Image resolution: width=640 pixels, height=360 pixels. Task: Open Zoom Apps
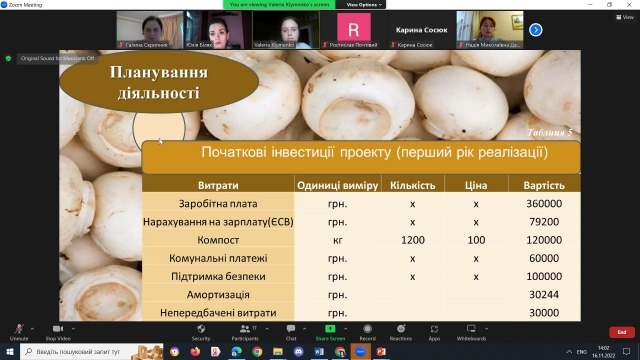pyautogui.click(x=434, y=332)
